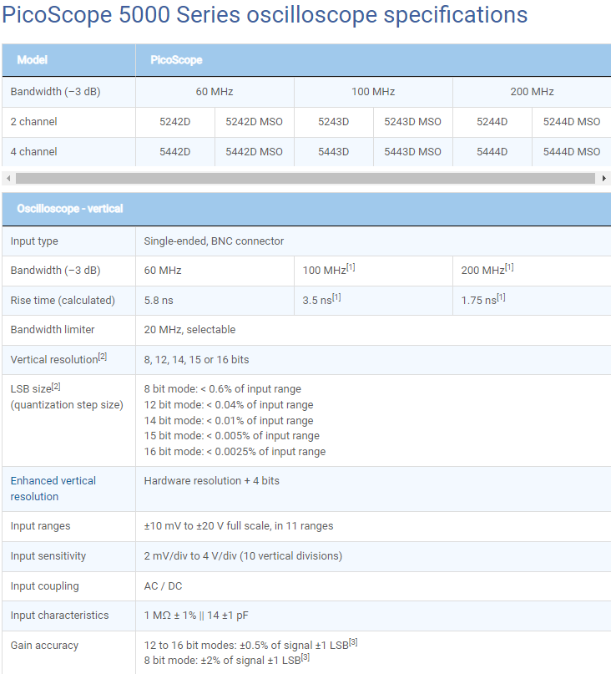This screenshot has width=616, height=674.
Task: Click the Input characteristics label
Action: click(59, 616)
